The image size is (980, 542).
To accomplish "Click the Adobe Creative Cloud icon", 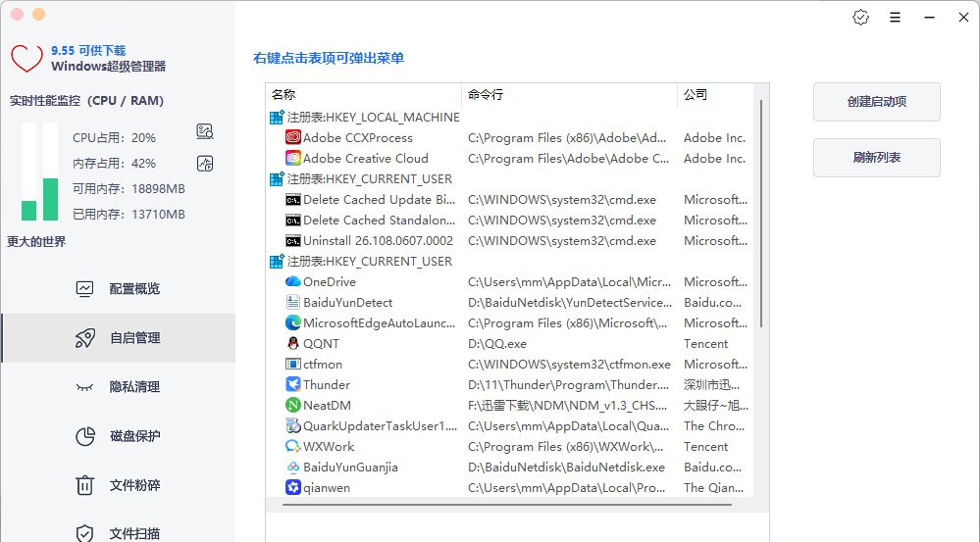I will (292, 158).
